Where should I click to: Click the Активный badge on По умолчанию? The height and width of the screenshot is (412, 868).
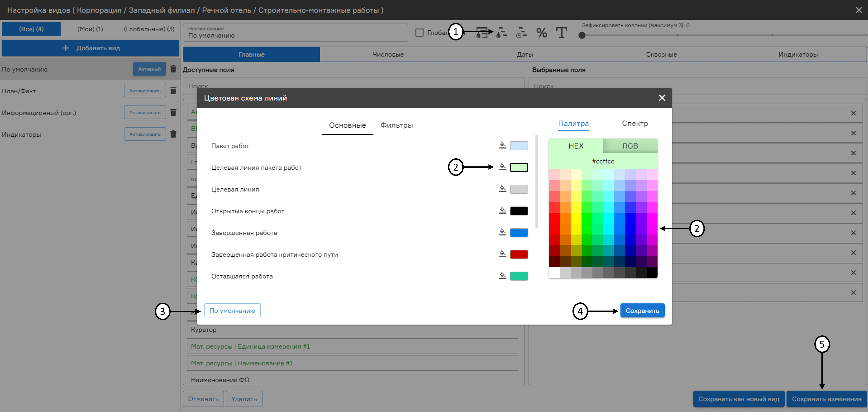click(149, 69)
